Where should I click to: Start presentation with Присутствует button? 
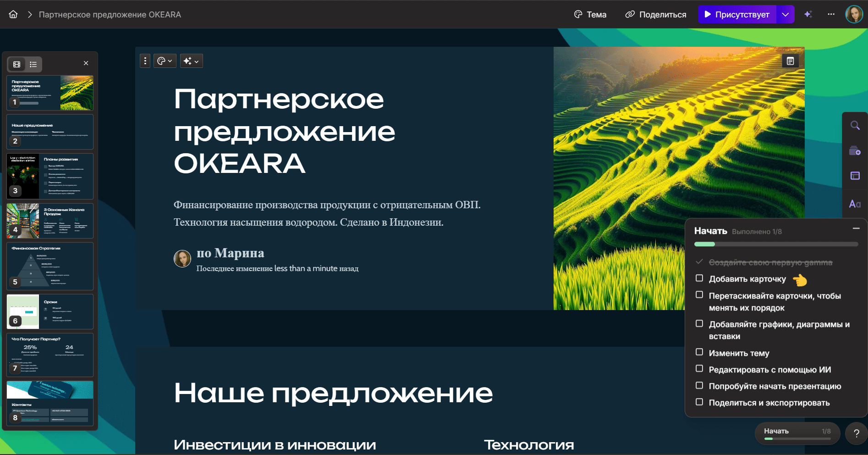coord(737,14)
